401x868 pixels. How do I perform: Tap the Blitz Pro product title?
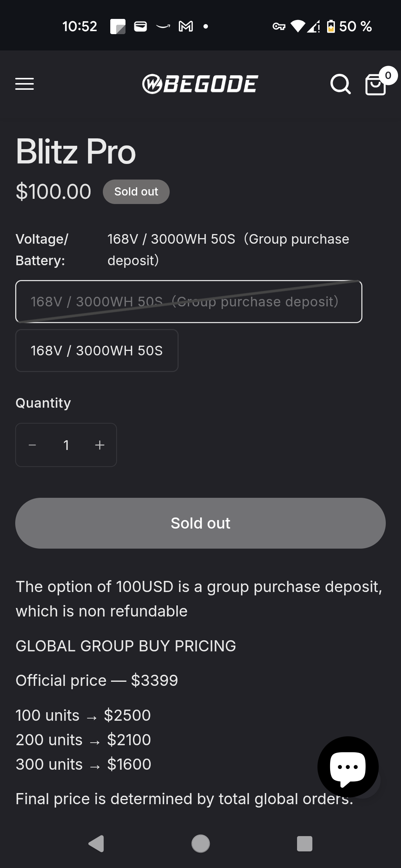pyautogui.click(x=76, y=151)
